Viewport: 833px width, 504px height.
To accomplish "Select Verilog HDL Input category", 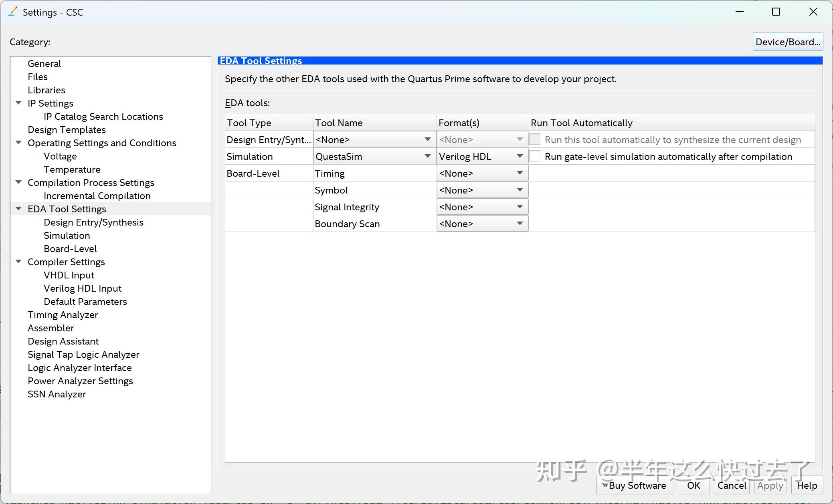I will [83, 288].
